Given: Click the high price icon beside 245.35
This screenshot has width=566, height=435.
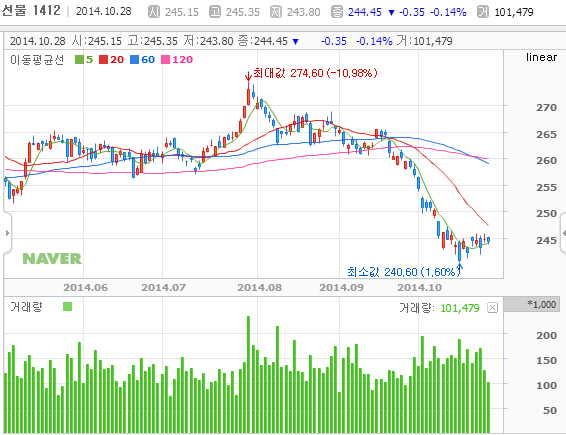Looking at the screenshot, I should [215, 12].
